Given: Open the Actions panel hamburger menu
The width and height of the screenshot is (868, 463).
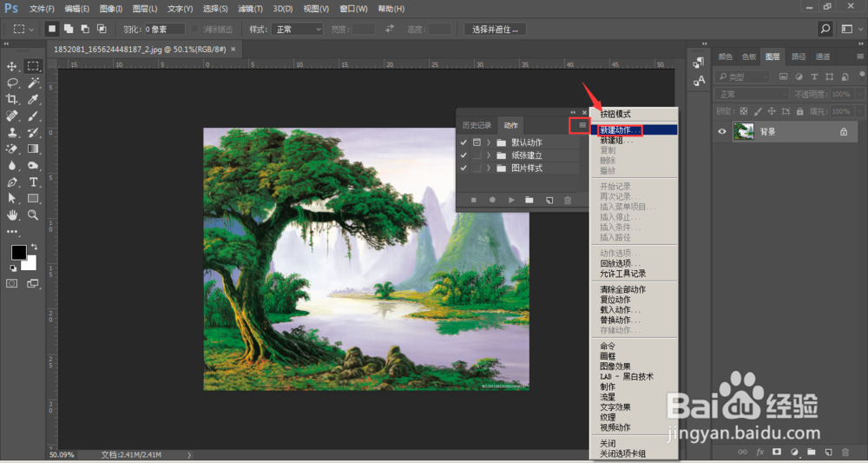Looking at the screenshot, I should (x=582, y=125).
